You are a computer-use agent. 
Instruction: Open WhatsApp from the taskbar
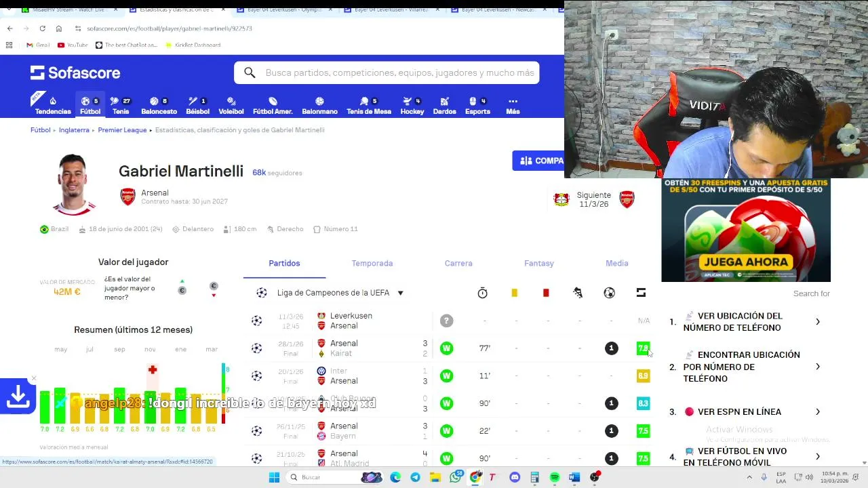(456, 477)
